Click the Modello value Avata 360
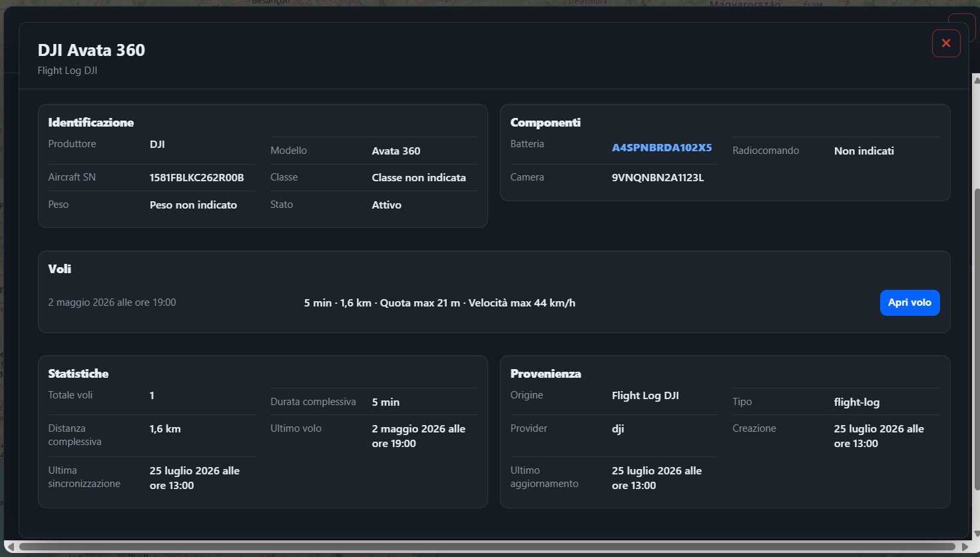 pos(396,151)
